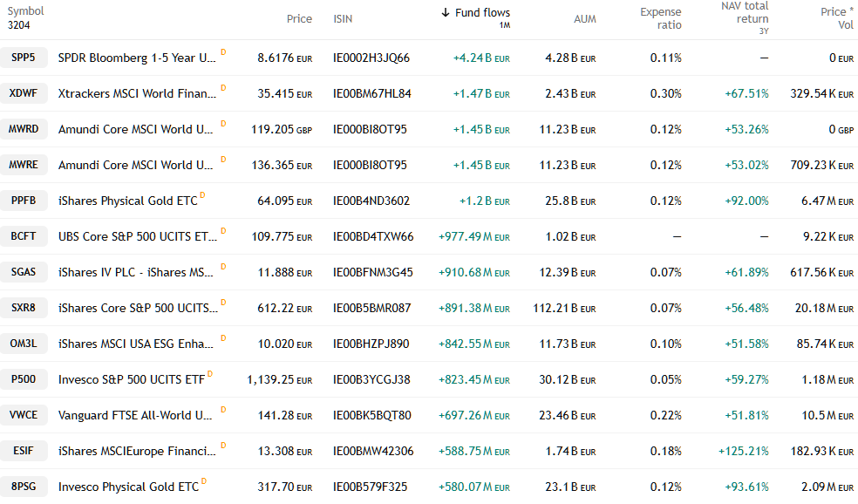Sort by the NAV total return column
The height and width of the screenshot is (504, 858).
(744, 13)
